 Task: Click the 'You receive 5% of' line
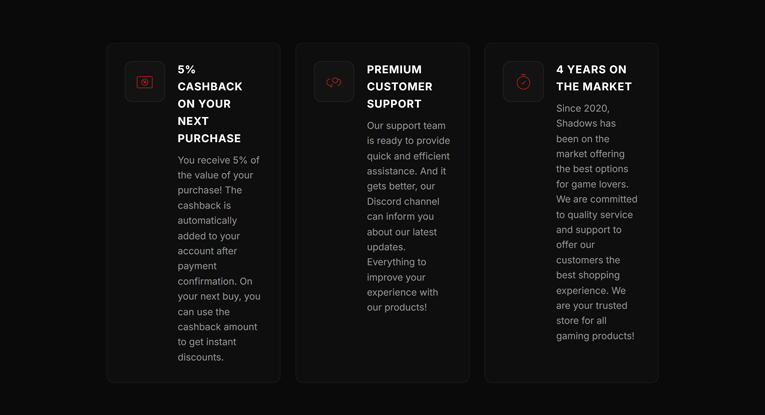point(218,160)
